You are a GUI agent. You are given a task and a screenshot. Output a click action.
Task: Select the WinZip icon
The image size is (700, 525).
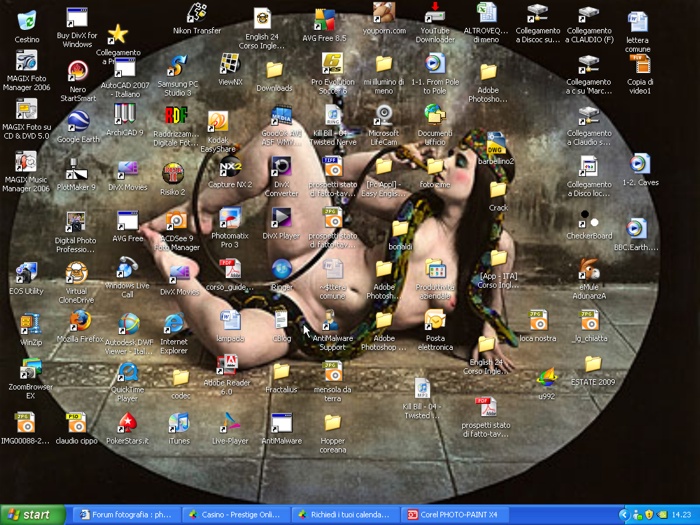tap(30, 323)
